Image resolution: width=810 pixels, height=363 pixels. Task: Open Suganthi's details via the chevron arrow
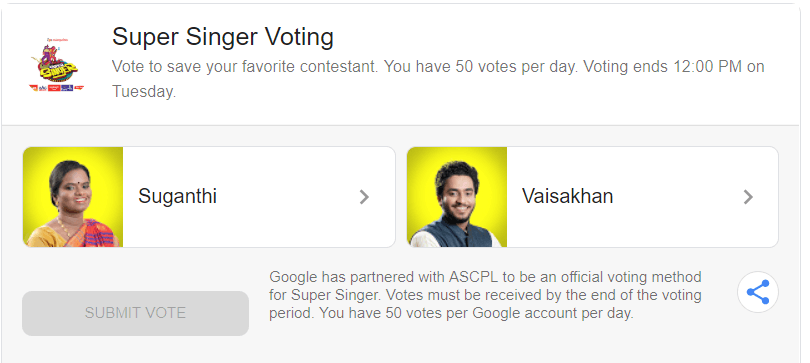(364, 197)
